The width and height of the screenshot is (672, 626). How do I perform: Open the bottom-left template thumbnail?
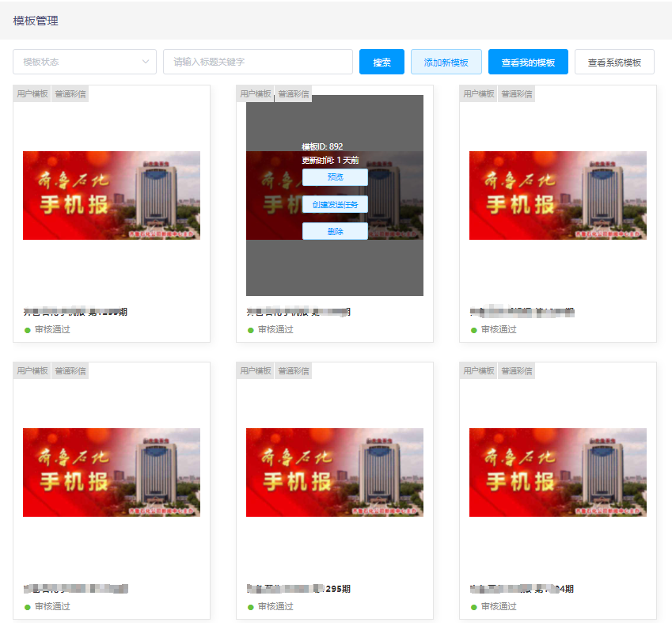(112, 472)
